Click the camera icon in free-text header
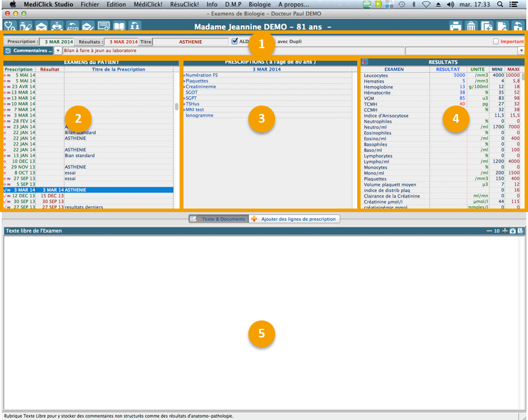Viewport: 528px width, 420px height. (x=513, y=231)
